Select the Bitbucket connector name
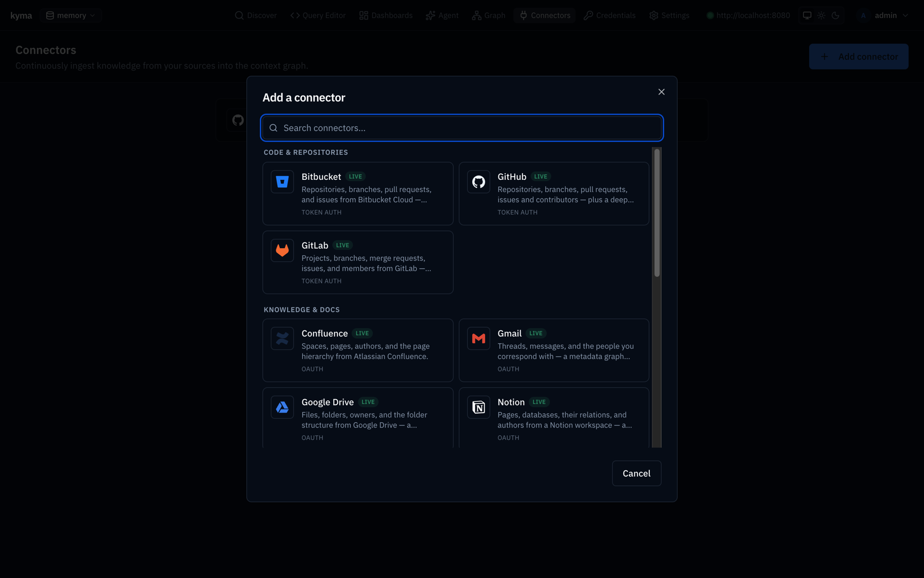This screenshot has height=578, width=924. coord(321,177)
